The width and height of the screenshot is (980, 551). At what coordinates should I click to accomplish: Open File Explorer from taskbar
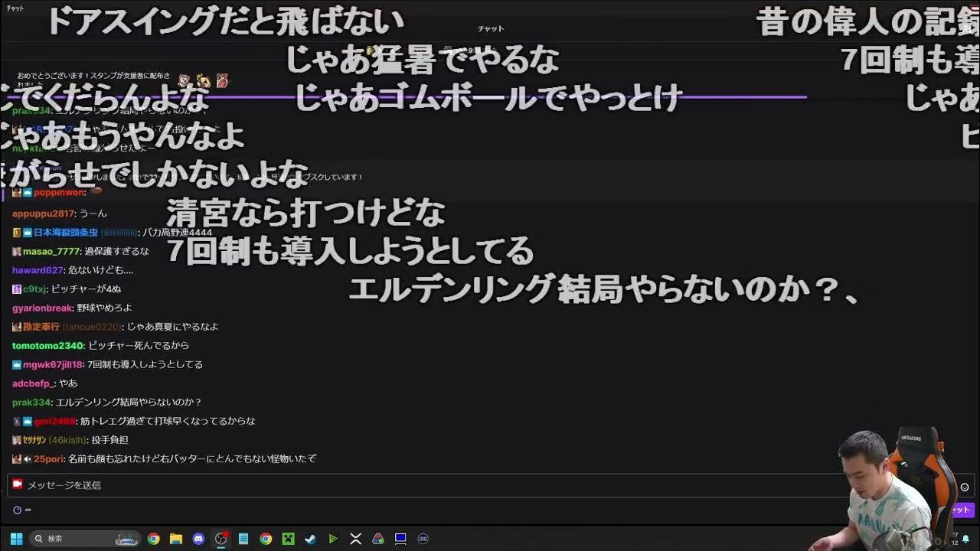coord(175,539)
